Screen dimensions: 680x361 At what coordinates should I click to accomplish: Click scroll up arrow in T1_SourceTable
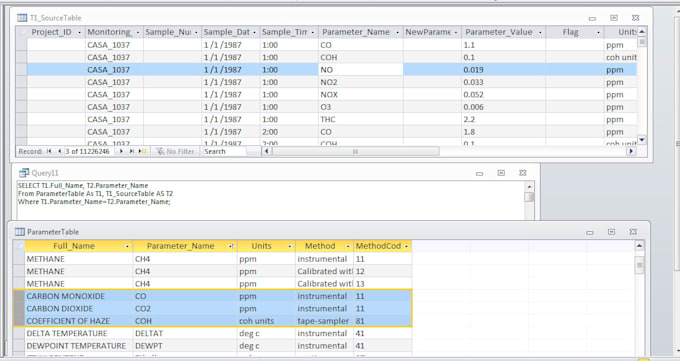642,31
